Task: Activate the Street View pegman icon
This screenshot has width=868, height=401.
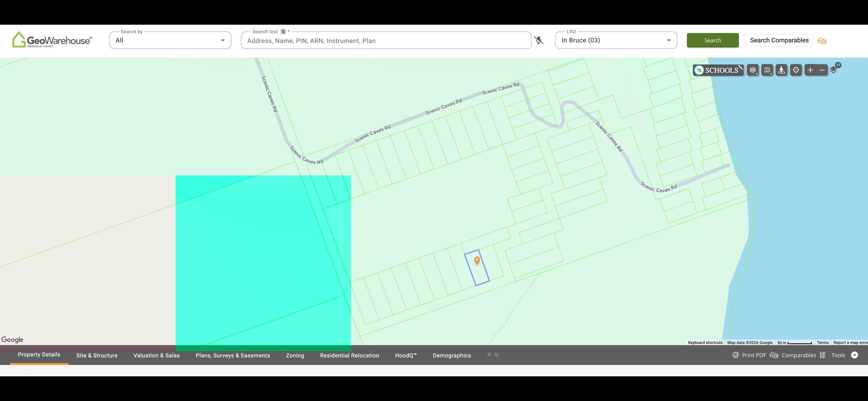Action: [782, 70]
